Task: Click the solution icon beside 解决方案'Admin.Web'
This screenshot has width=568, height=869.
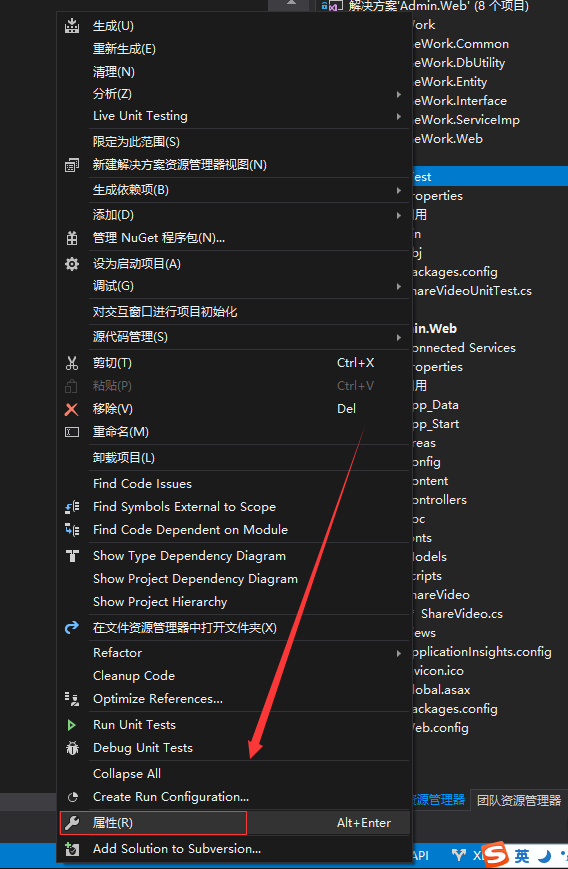Action: tap(331, 6)
